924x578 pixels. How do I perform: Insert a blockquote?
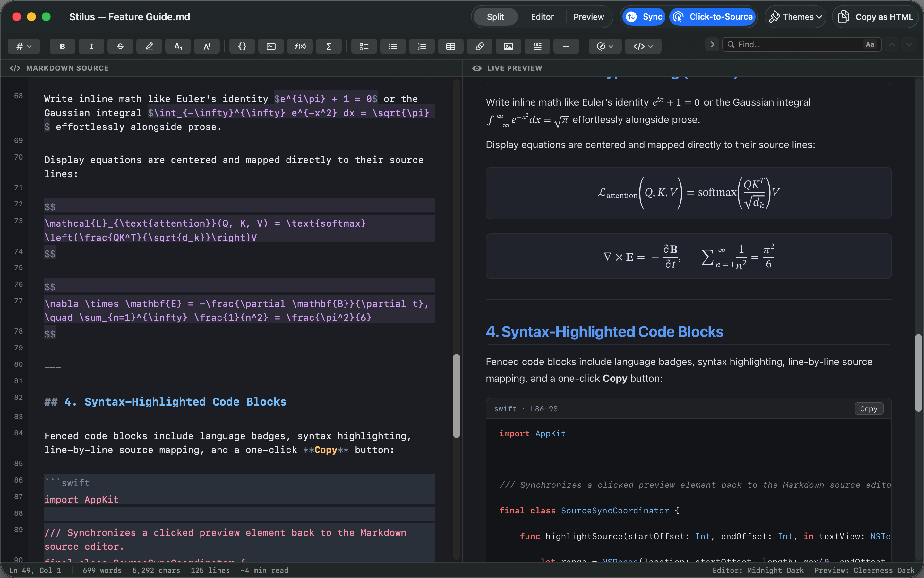click(x=537, y=46)
